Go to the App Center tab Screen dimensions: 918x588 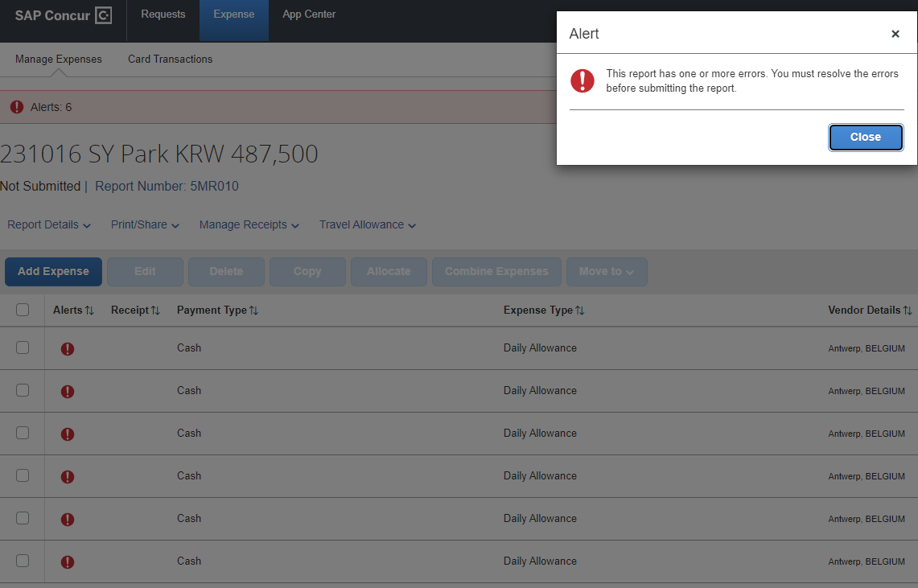309,14
